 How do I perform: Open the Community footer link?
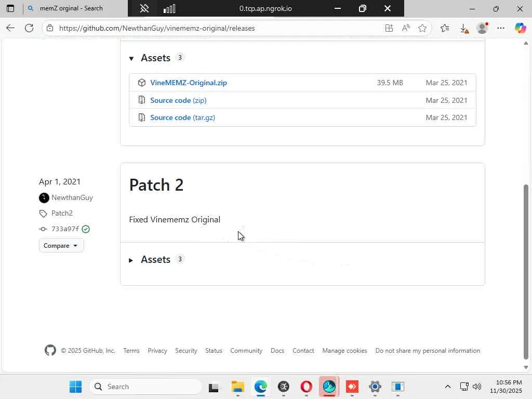[x=246, y=351]
